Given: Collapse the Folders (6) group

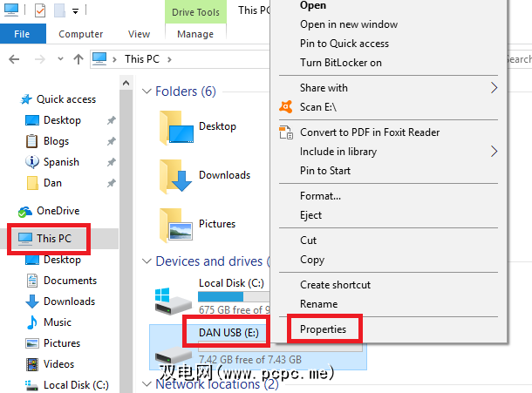Looking at the screenshot, I should [147, 91].
